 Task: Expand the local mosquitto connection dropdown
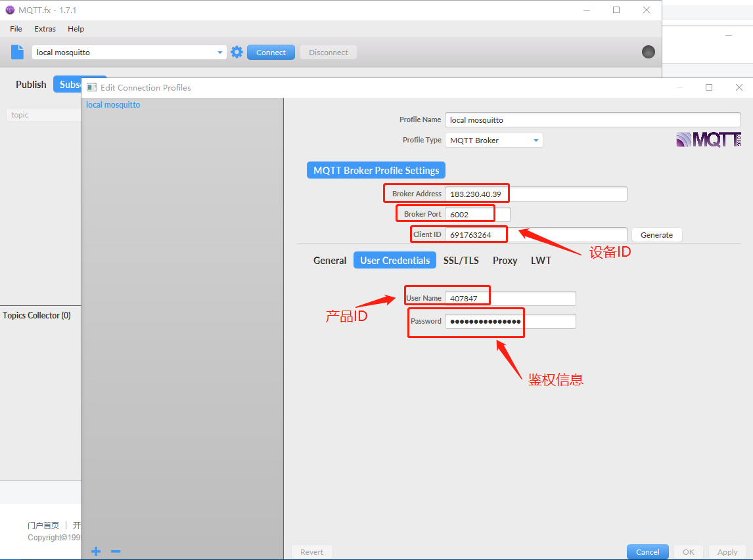click(x=219, y=53)
